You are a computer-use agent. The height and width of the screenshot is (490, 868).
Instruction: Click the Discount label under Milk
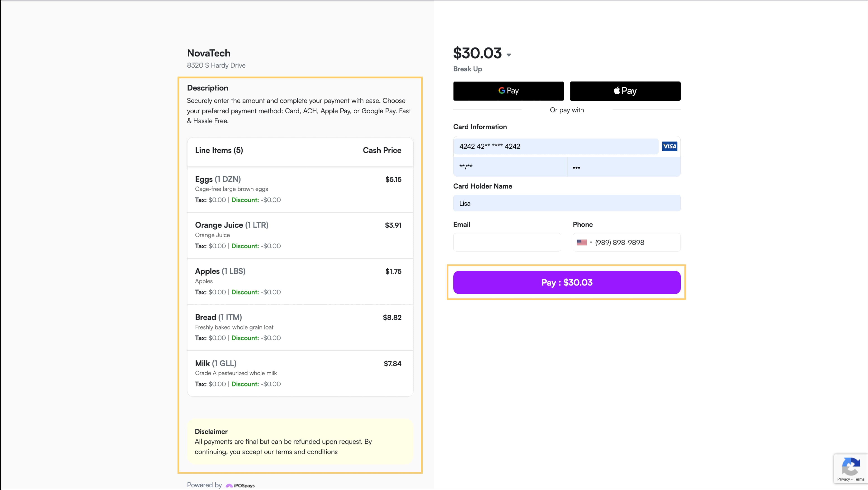tap(245, 384)
